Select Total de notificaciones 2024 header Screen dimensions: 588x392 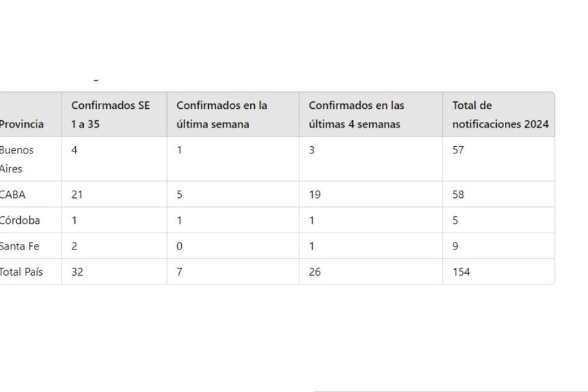500,115
